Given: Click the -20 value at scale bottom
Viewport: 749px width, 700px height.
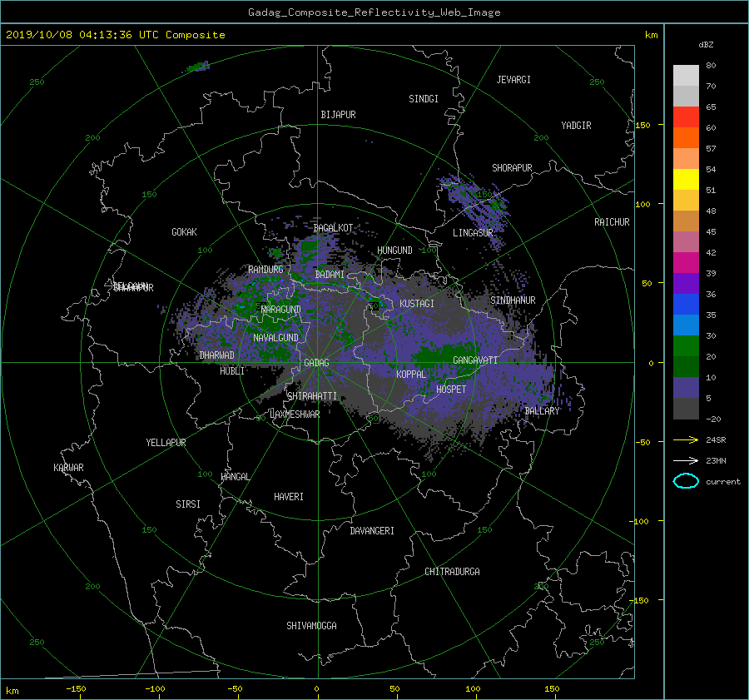Looking at the screenshot, I should click(714, 419).
